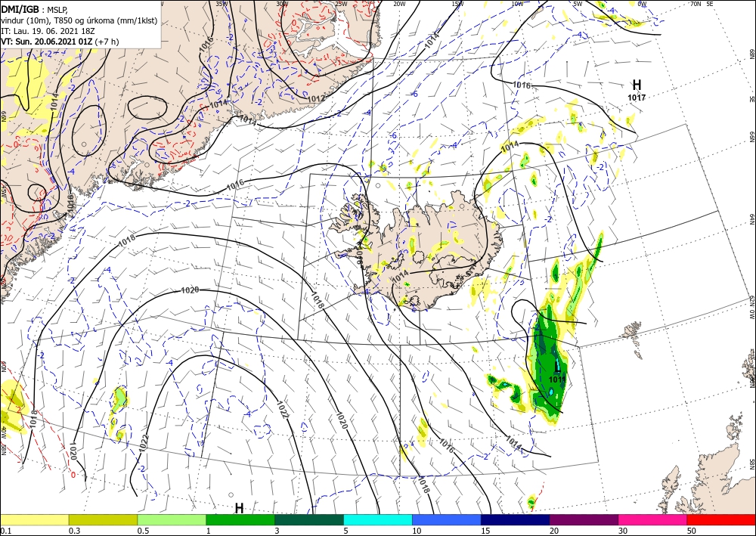Click the yellow 0.1–0.3 legend color band
This screenshot has height=536, width=756.
coord(34,519)
